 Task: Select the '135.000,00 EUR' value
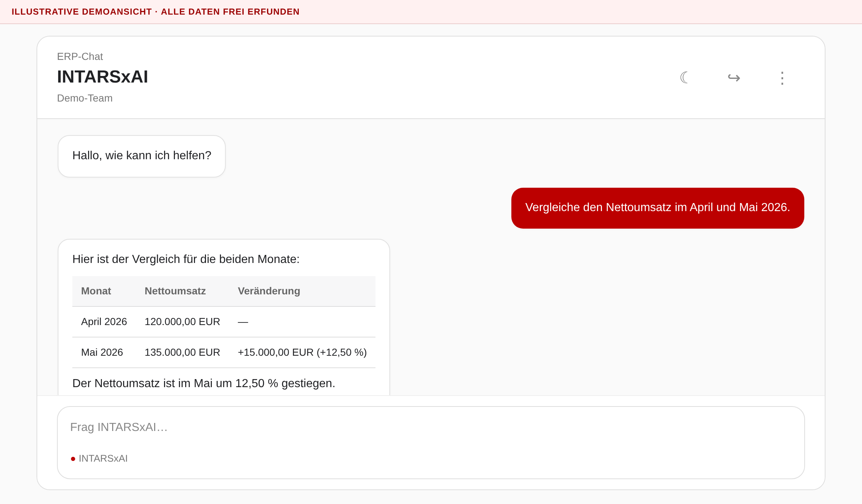pos(182,352)
